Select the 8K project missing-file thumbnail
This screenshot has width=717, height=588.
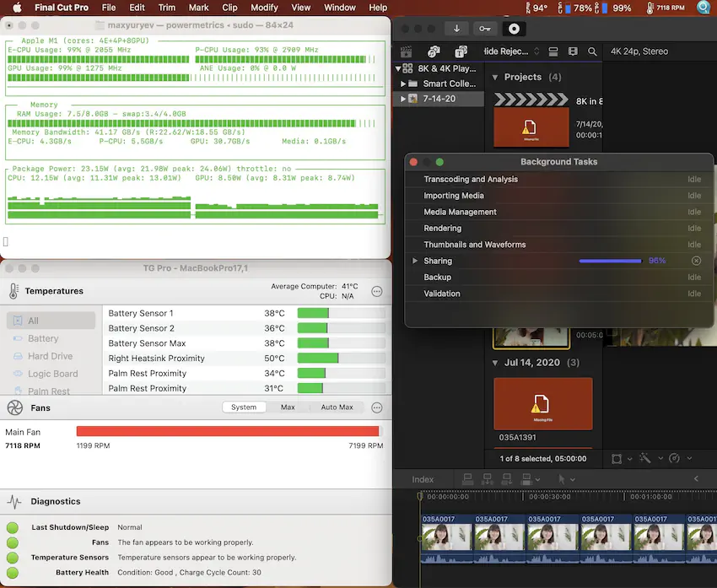pyautogui.click(x=531, y=127)
